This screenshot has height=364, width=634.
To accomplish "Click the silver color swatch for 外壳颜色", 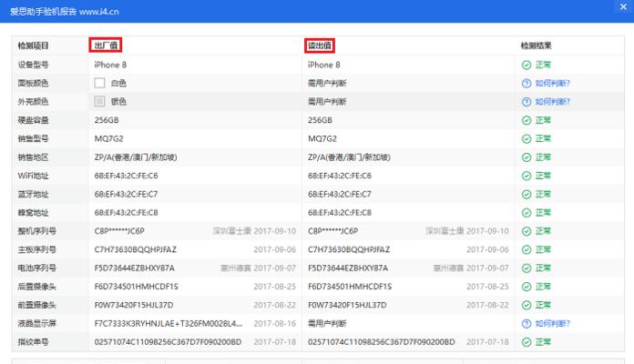I will [99, 101].
